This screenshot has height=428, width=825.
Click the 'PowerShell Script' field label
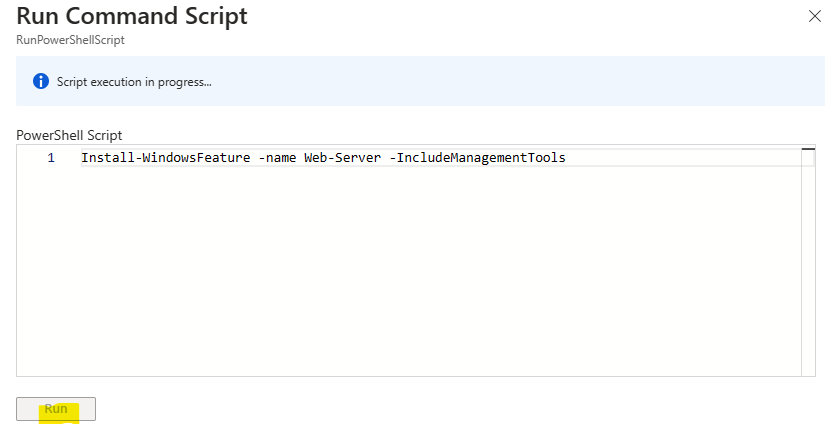click(69, 135)
